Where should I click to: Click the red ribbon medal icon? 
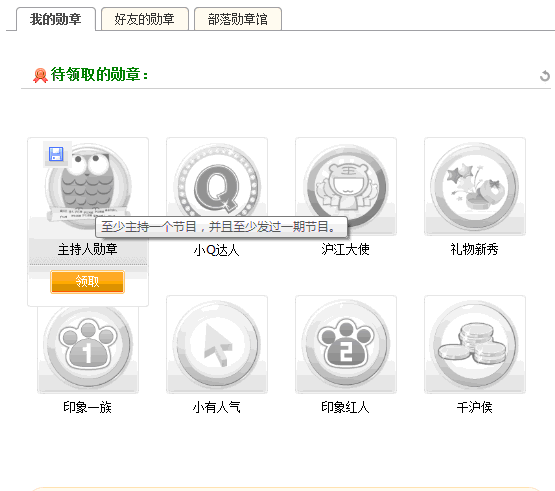[x=40, y=75]
